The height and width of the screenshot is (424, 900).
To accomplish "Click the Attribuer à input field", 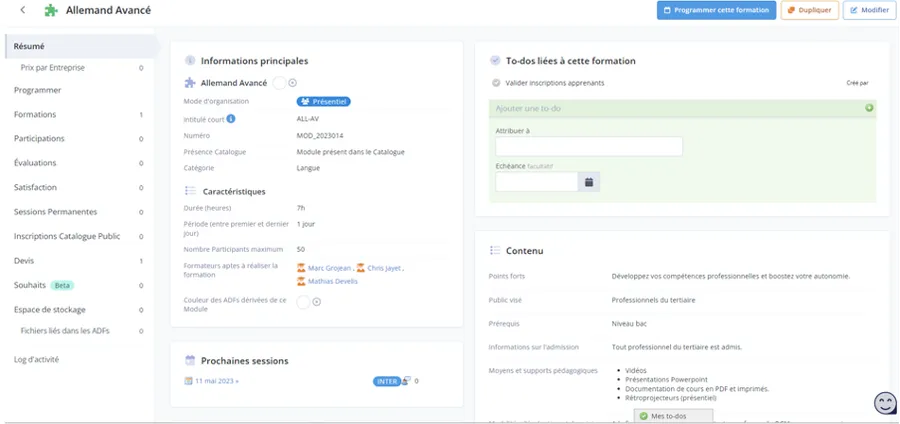I will coord(589,146).
